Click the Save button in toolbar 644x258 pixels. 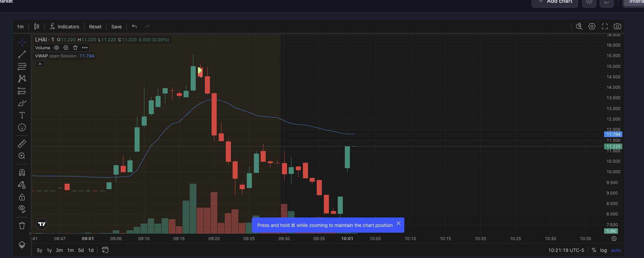(116, 27)
